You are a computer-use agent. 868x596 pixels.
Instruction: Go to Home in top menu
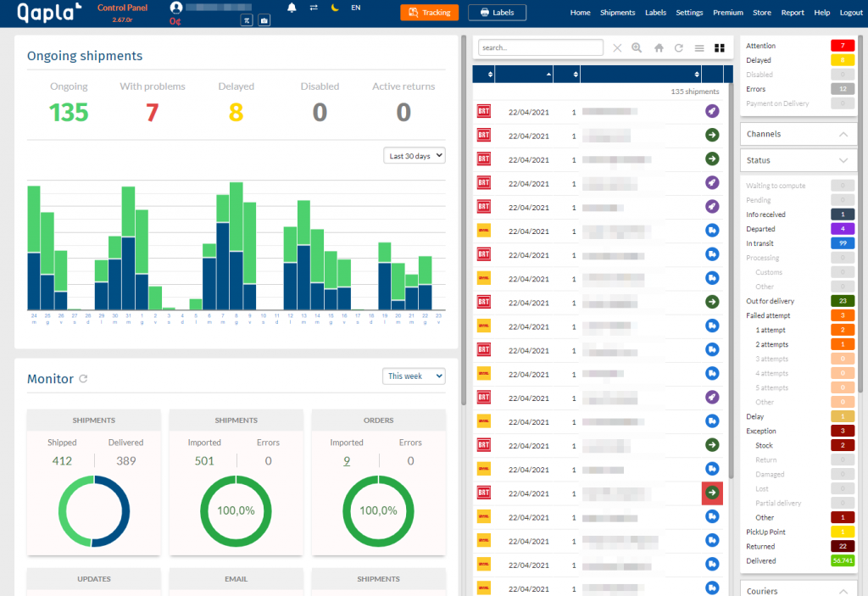[x=580, y=12]
